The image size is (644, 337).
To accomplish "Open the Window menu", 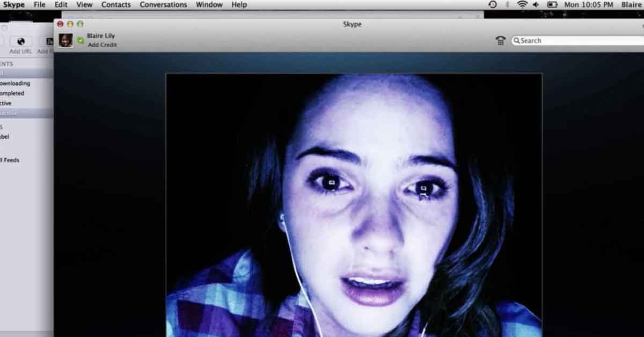I will 209,4.
